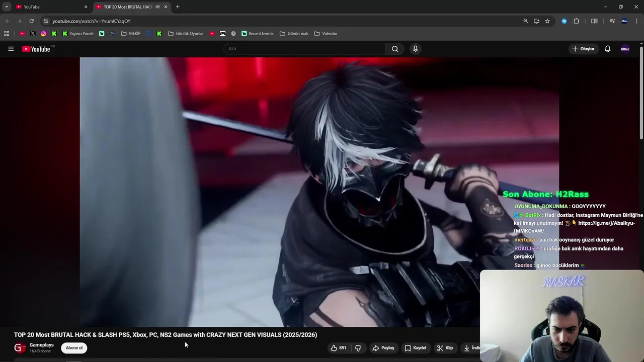Mute audio on the playing tab speaker icon
Viewport: 644px width, 362px height.
point(157,7)
